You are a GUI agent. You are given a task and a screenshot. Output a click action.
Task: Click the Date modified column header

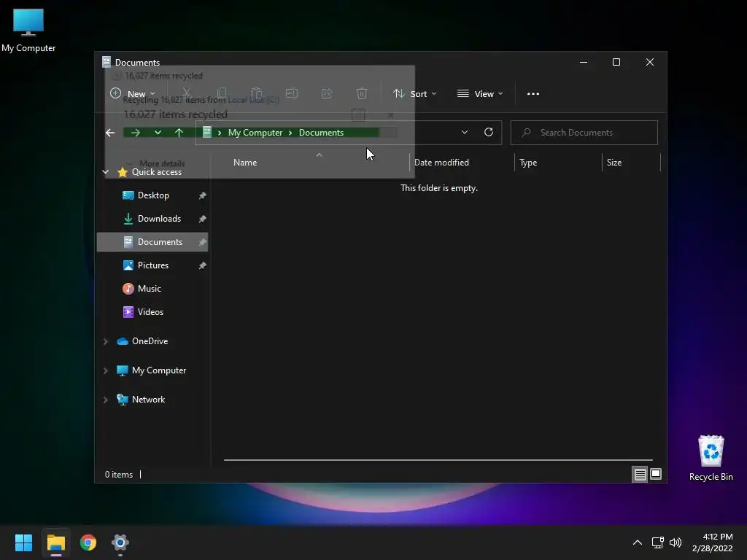point(441,163)
